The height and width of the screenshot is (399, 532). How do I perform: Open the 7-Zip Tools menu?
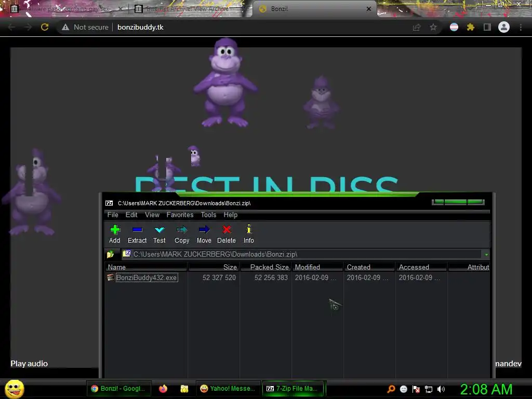tap(208, 215)
